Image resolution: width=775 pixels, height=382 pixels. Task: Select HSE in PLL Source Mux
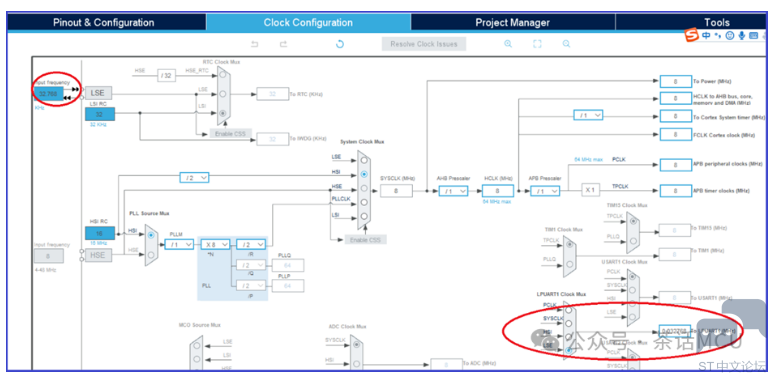(x=151, y=255)
